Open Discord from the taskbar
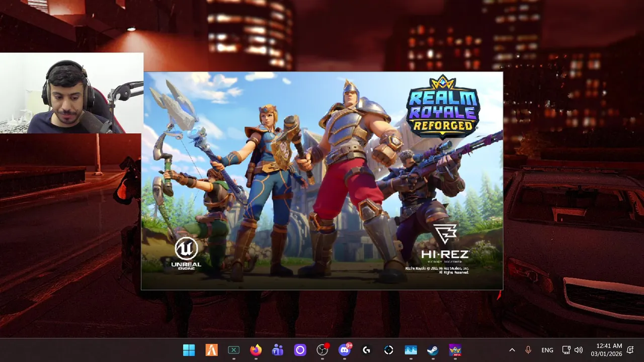This screenshot has height=362, width=644. (345, 350)
